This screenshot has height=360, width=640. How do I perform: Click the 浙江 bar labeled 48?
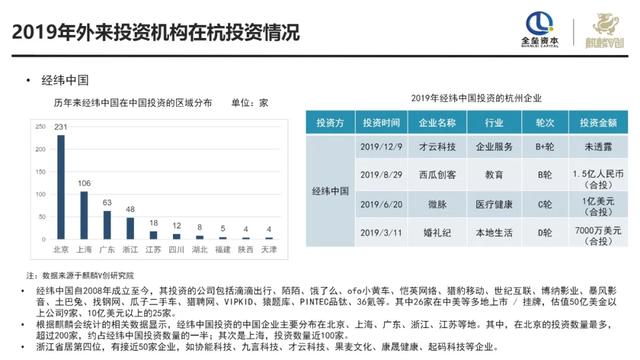(x=130, y=228)
